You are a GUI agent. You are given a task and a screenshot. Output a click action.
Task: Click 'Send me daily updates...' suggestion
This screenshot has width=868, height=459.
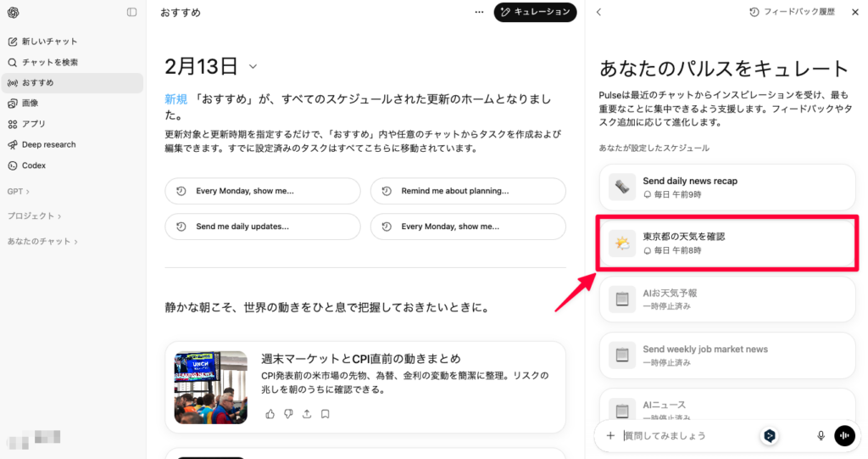click(263, 227)
